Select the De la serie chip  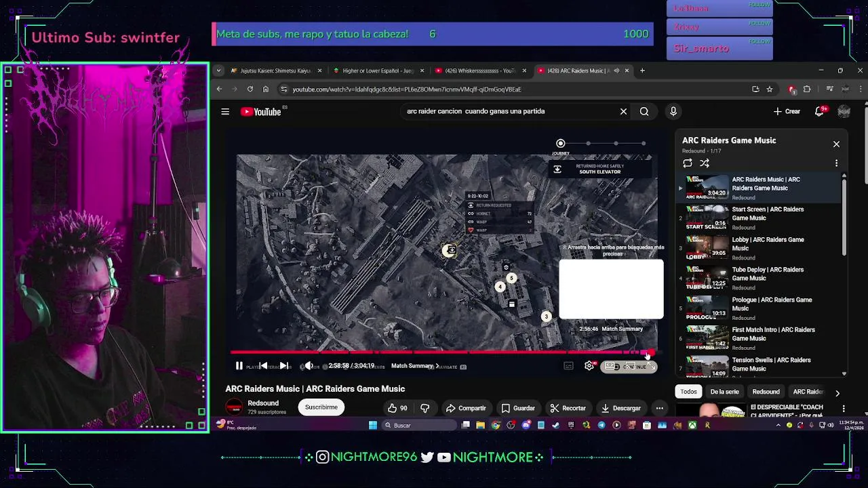tap(724, 392)
